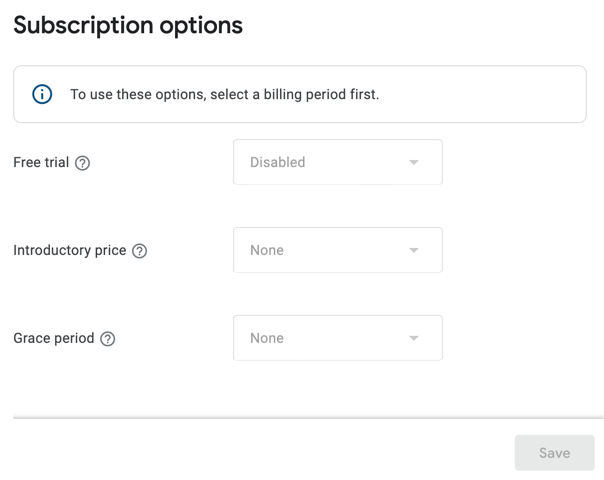Click the None value in Introductory price field
Viewport: 604px width, 480px height.
267,250
